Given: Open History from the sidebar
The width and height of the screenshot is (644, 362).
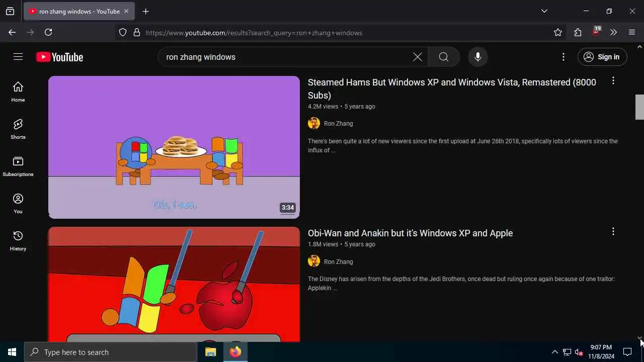Looking at the screenshot, I should tap(18, 241).
